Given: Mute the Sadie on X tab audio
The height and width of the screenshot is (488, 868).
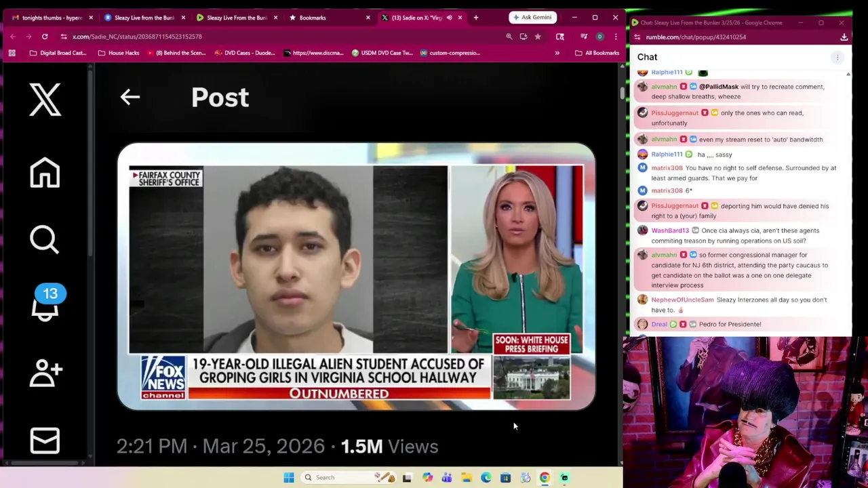Looking at the screenshot, I should coord(449,18).
